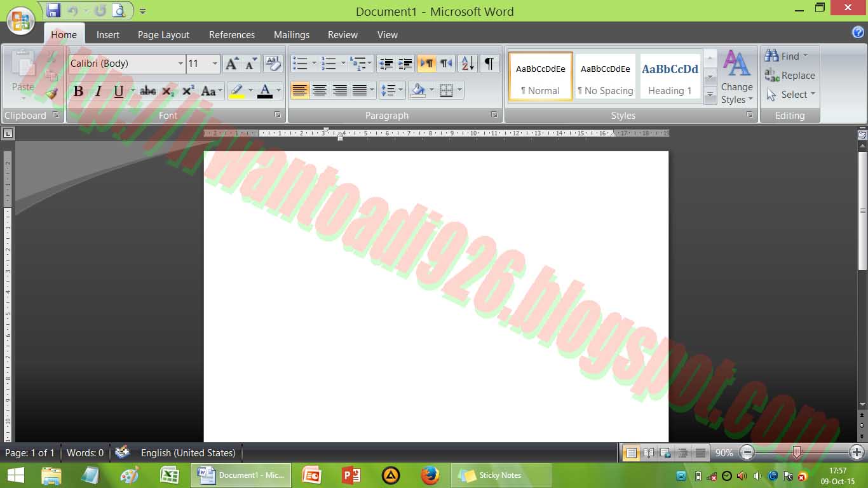The image size is (868, 488).
Task: Expand the bullets list dropdown arrow
Action: (x=314, y=64)
